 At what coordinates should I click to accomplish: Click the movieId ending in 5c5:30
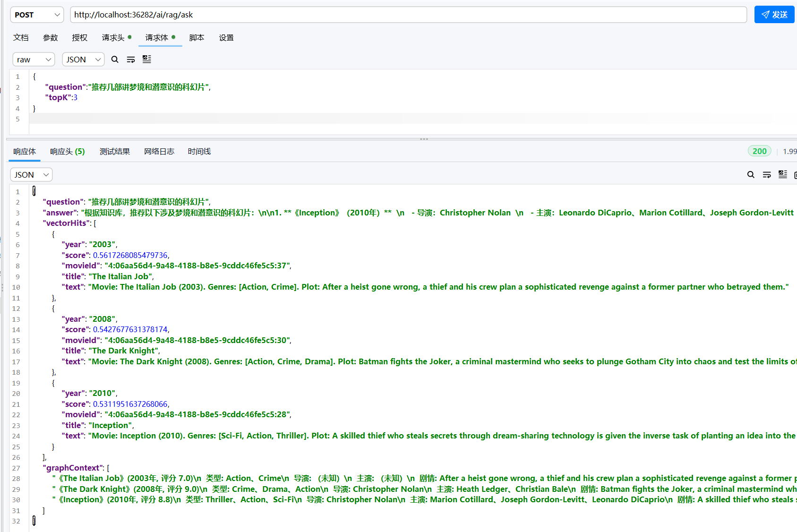[x=197, y=340]
